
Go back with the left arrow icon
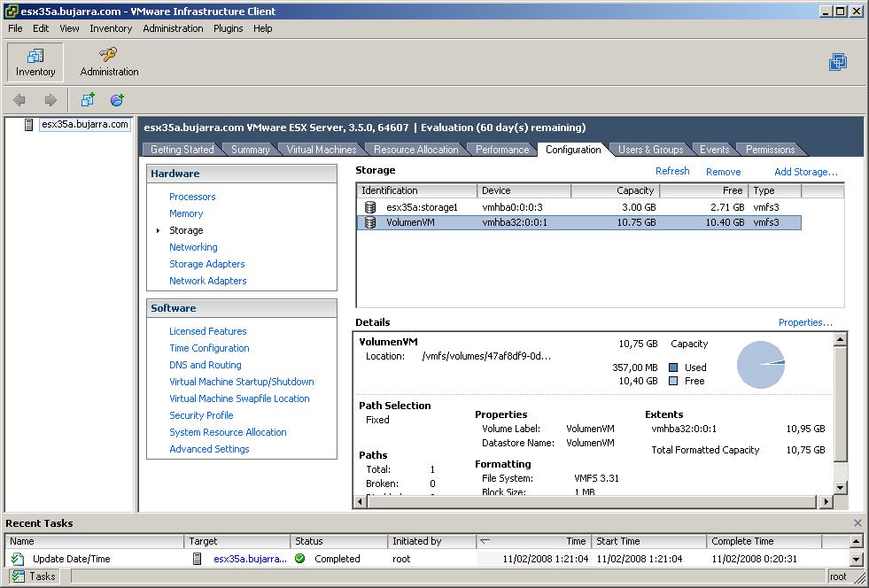click(x=19, y=100)
